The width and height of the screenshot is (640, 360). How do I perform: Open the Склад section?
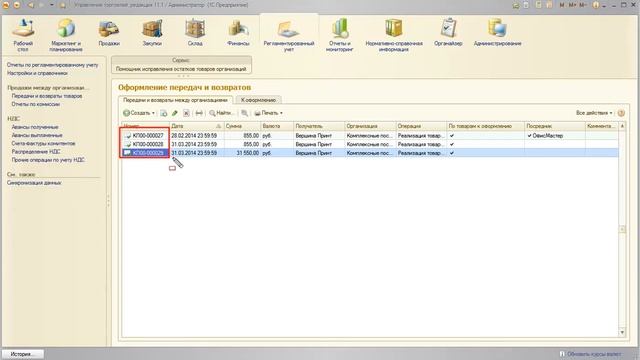point(195,33)
